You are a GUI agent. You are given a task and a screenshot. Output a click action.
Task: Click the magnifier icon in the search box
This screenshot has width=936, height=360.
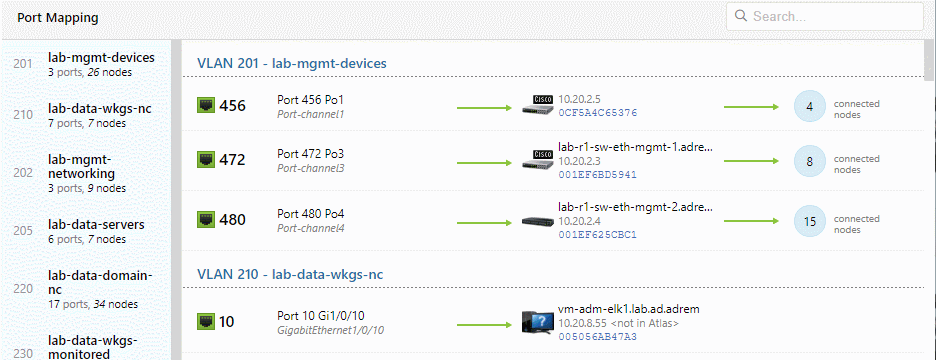coord(741,16)
